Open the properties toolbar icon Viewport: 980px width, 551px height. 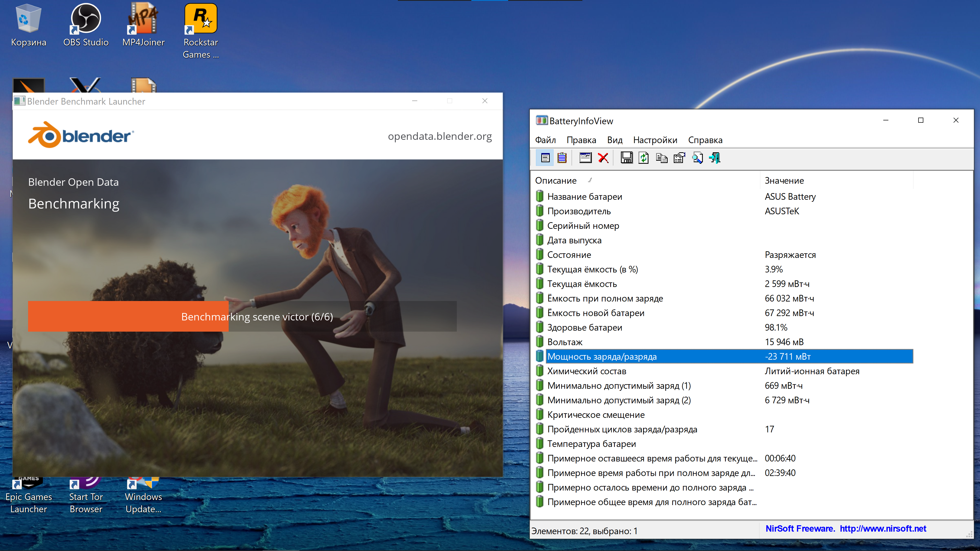click(679, 158)
